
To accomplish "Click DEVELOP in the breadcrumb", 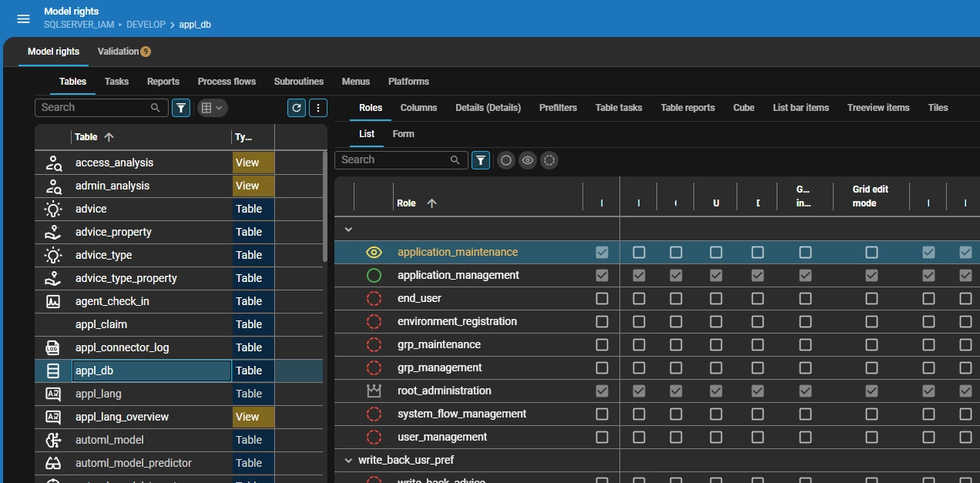I will [x=146, y=25].
